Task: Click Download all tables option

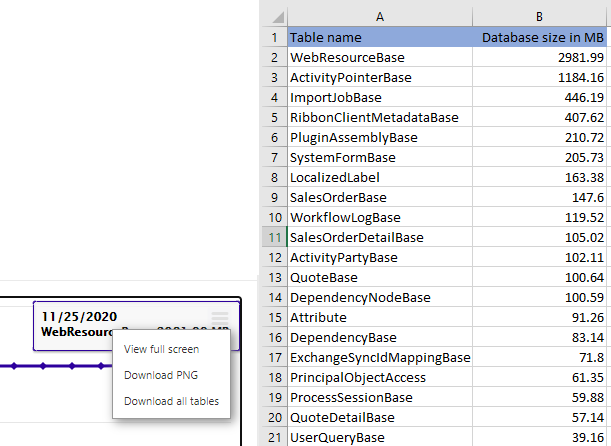Action: [171, 401]
